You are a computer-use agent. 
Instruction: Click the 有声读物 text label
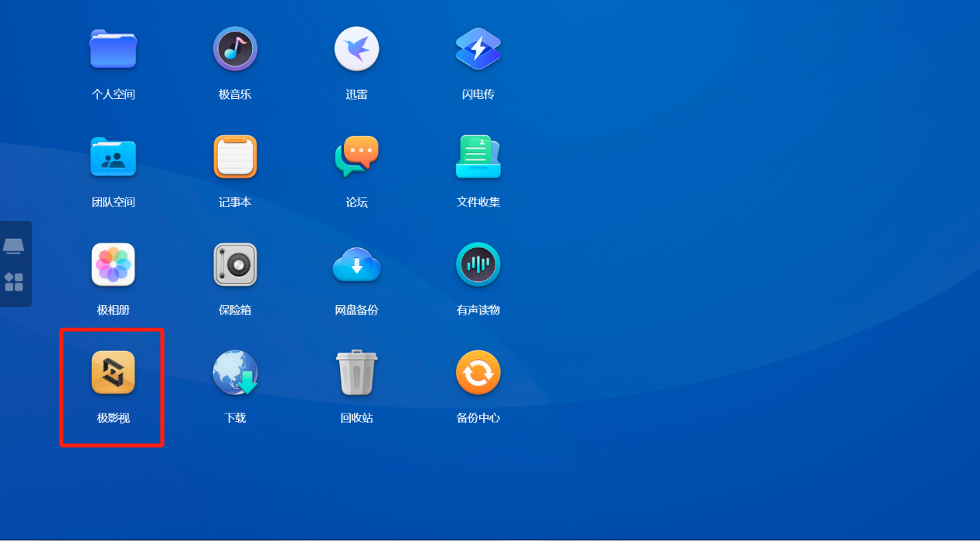point(478,310)
